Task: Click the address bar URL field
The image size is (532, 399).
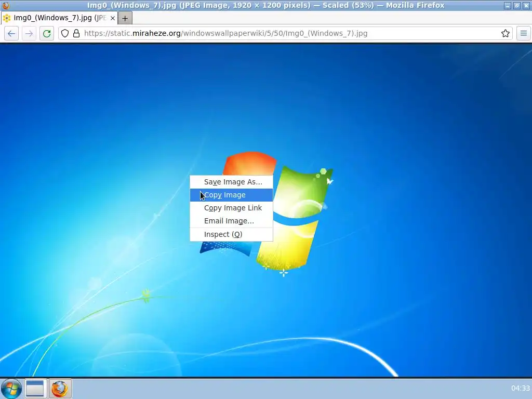Action: point(285,33)
